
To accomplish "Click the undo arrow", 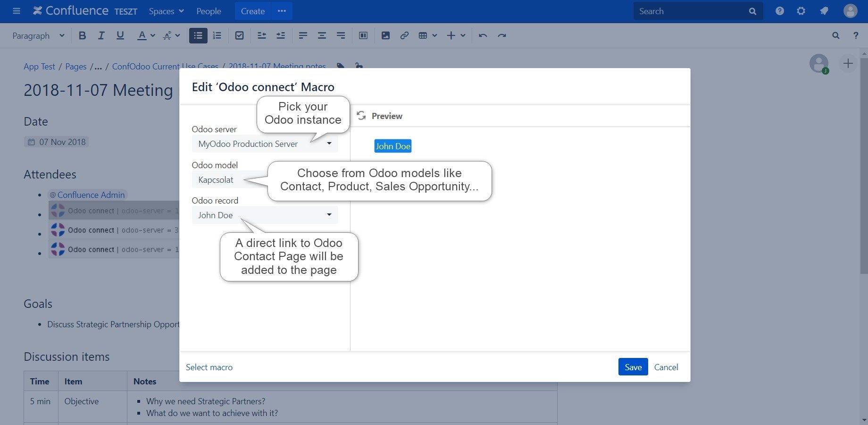I will pos(483,35).
